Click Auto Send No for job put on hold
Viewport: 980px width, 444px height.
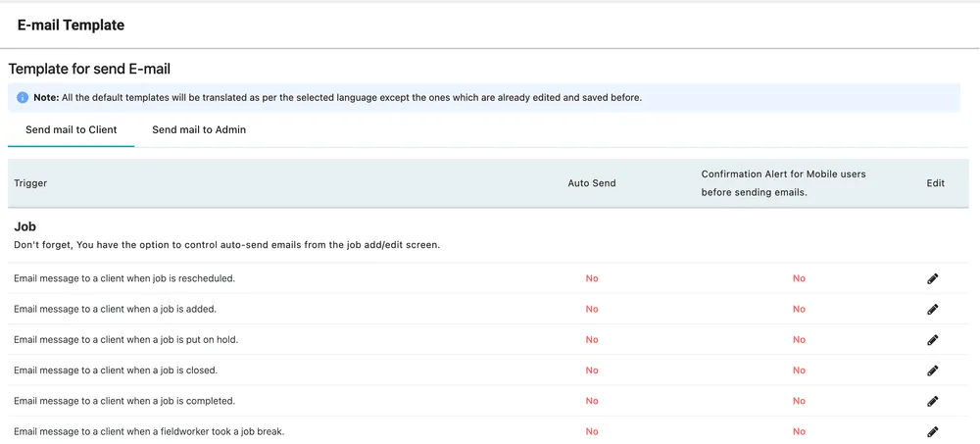coord(592,339)
